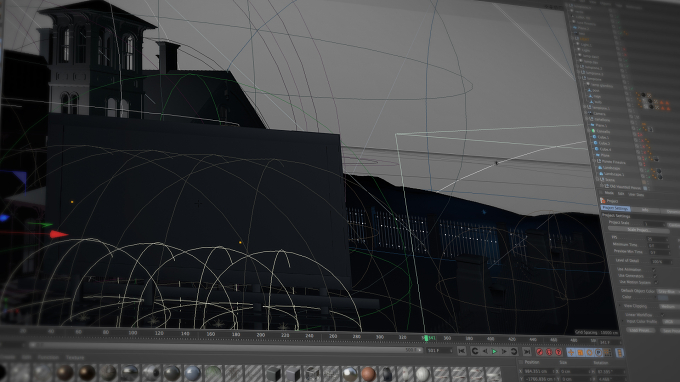Step forward one frame
680x382 pixels.
(x=504, y=352)
